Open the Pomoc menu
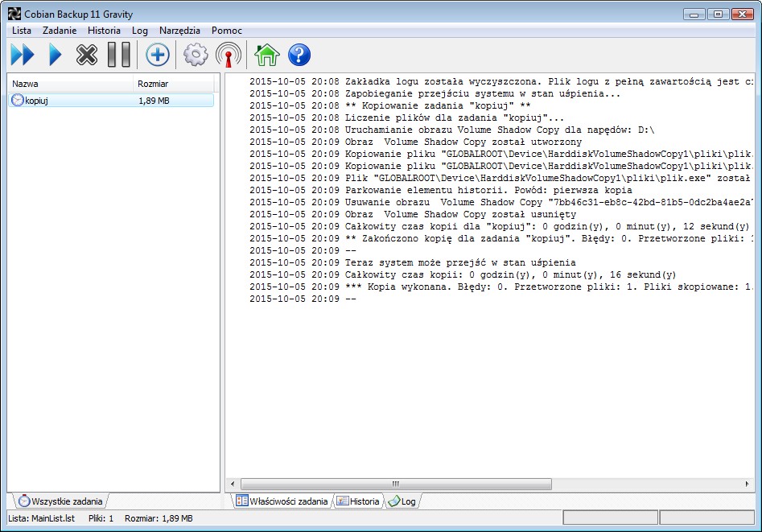Image resolution: width=762 pixels, height=532 pixels. 226,31
